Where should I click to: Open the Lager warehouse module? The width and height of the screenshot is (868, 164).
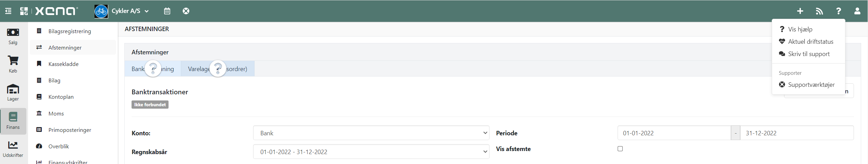[13, 93]
